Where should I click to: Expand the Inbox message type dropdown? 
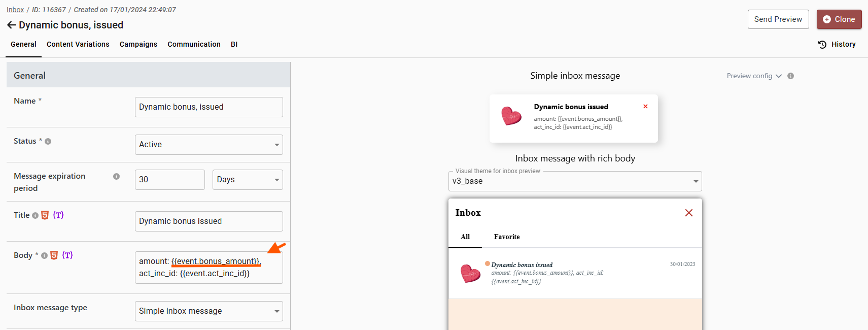pos(209,311)
